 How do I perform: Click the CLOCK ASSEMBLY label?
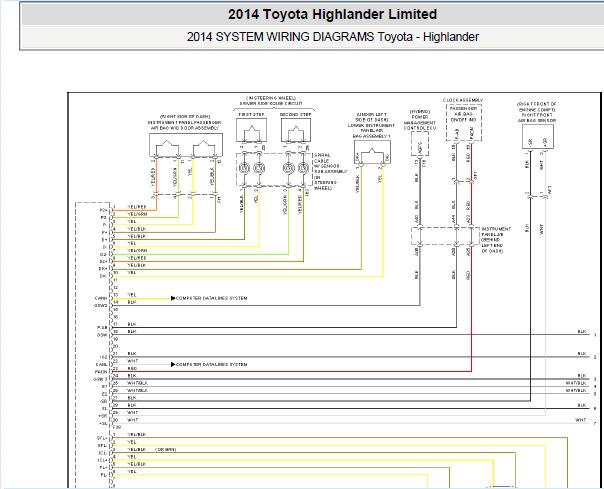[x=463, y=100]
